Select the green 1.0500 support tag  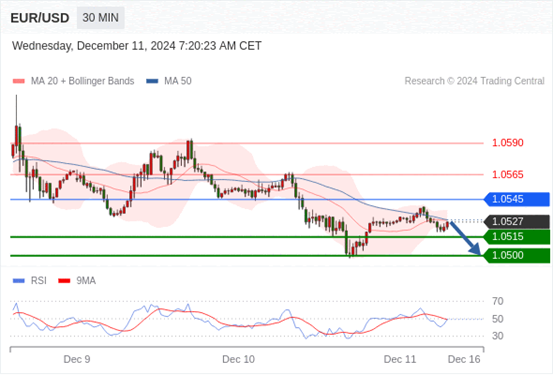pos(516,255)
